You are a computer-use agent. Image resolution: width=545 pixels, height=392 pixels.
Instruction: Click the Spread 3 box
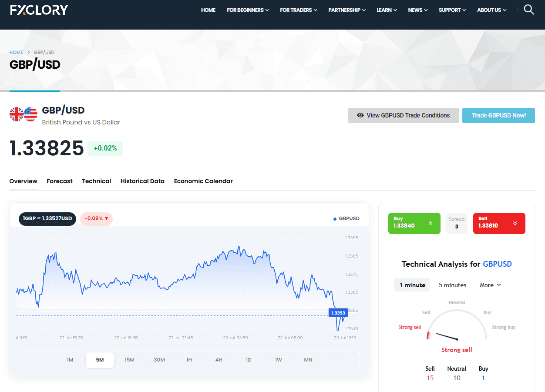[x=457, y=223]
